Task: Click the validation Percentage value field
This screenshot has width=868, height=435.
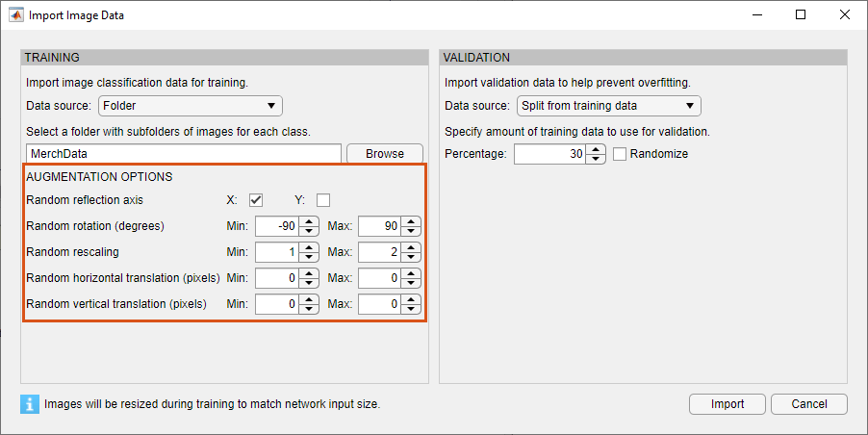Action: 549,154
